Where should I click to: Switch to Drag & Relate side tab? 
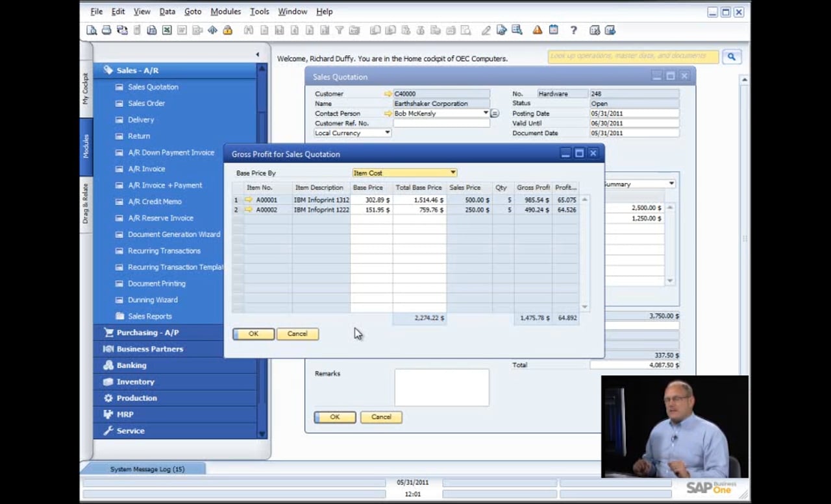pos(86,204)
